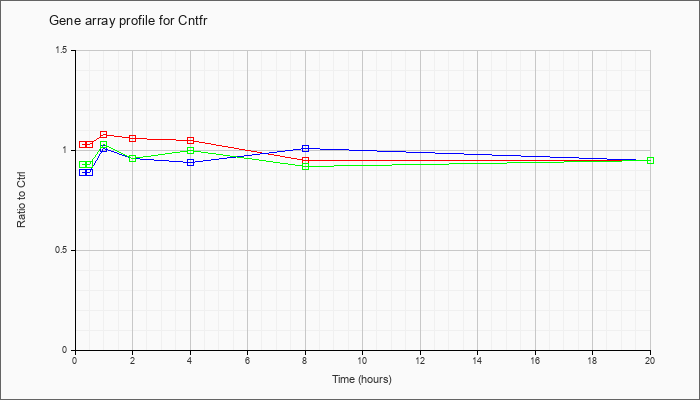Click the 6 tick label on x-axis

tap(247, 361)
